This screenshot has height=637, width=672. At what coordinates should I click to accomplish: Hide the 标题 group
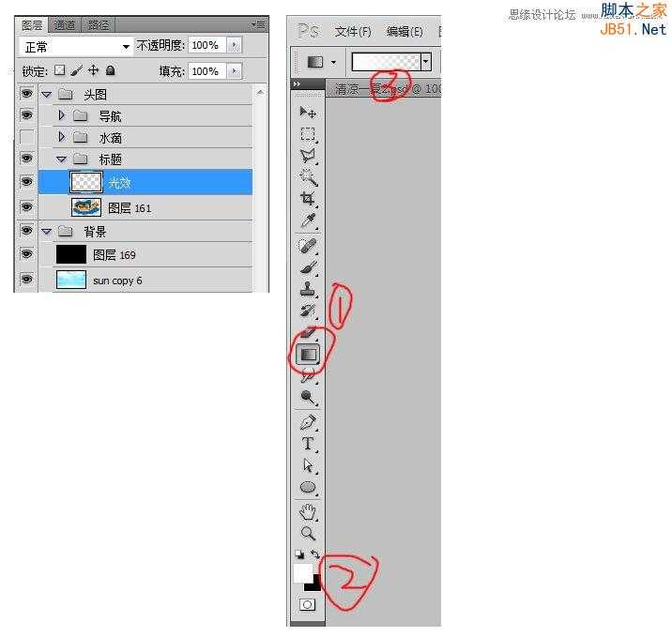(26, 159)
